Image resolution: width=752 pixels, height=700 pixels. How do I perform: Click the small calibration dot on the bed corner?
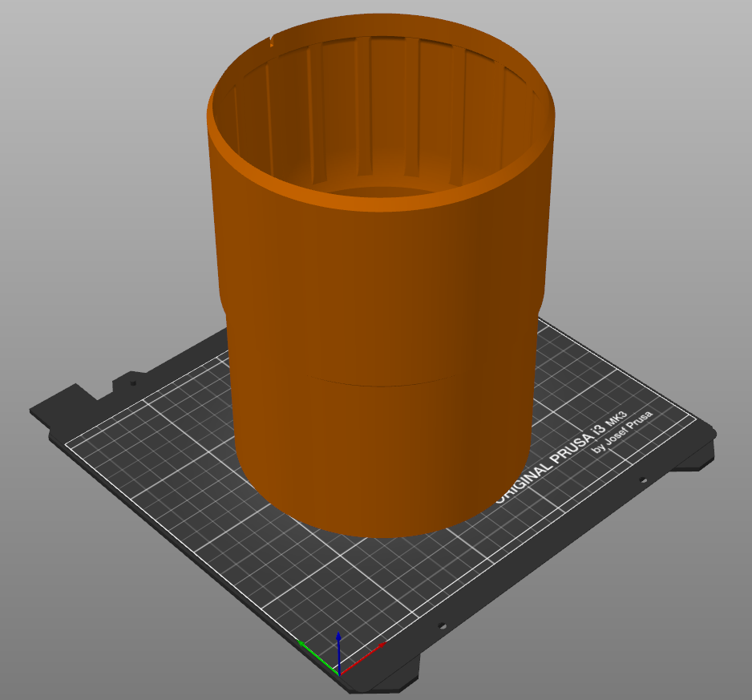(132, 383)
